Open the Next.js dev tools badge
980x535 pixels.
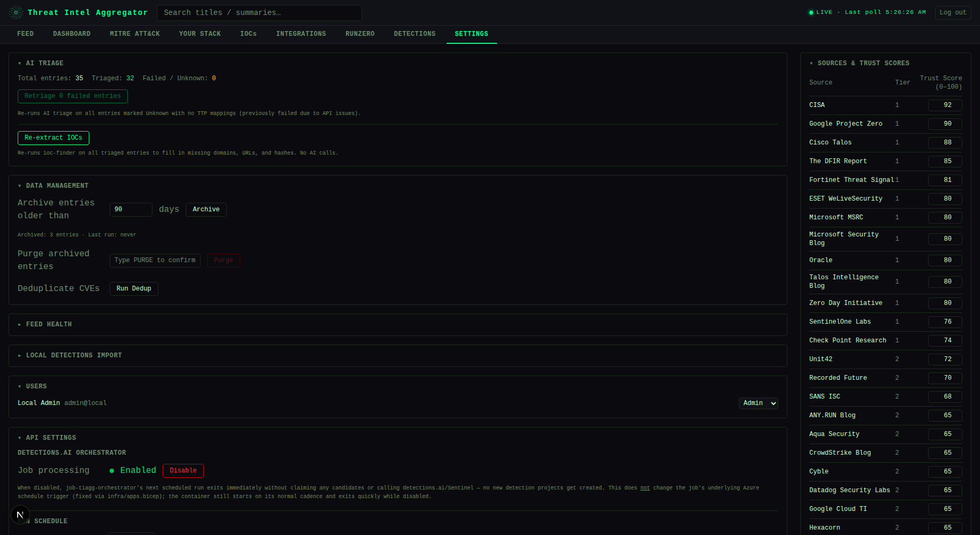20,515
